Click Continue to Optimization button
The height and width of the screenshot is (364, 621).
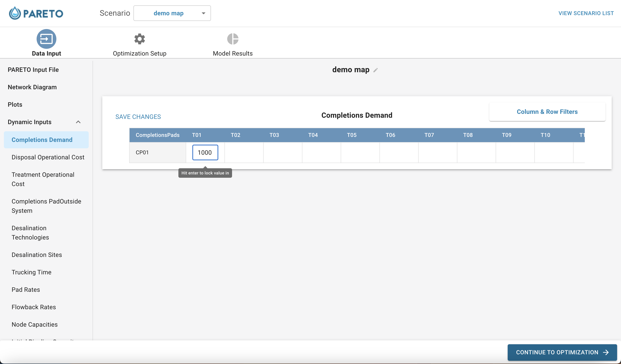pos(562,352)
